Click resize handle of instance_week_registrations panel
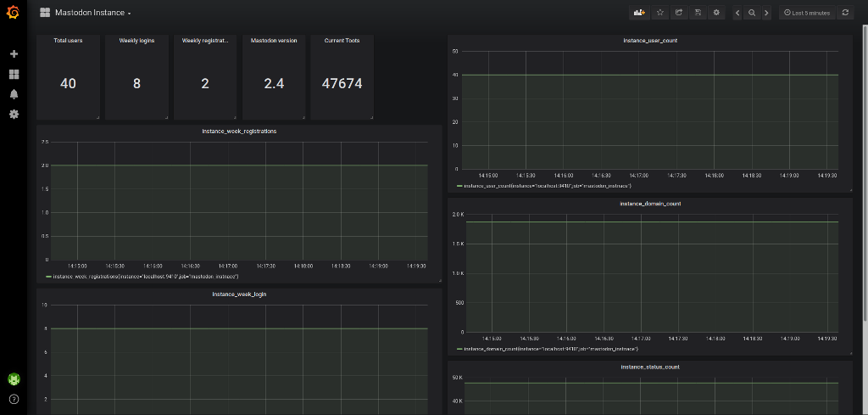This screenshot has height=415, width=868. pos(440,281)
